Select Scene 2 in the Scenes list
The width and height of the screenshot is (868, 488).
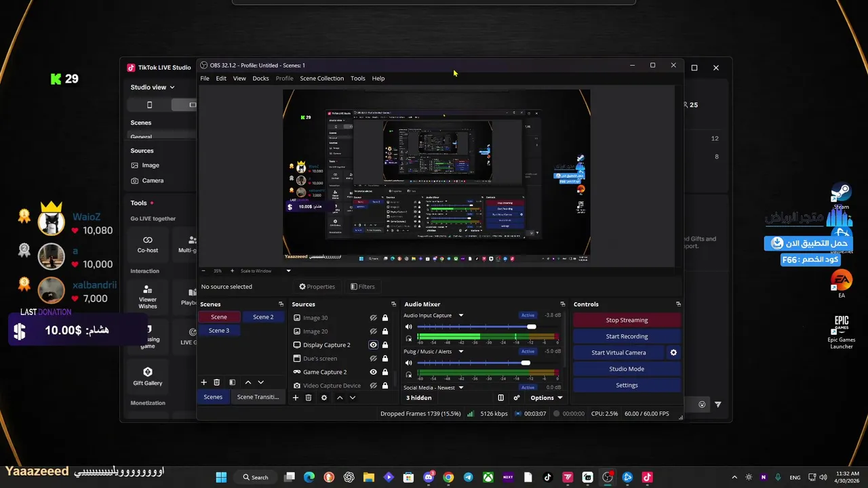(263, 317)
